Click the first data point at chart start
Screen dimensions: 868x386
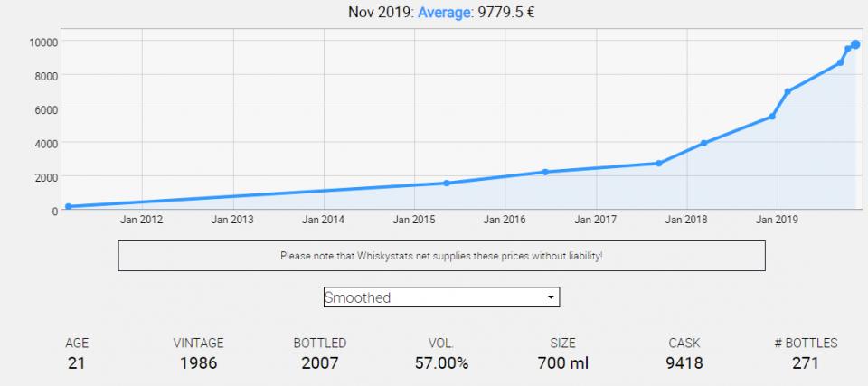(69, 207)
